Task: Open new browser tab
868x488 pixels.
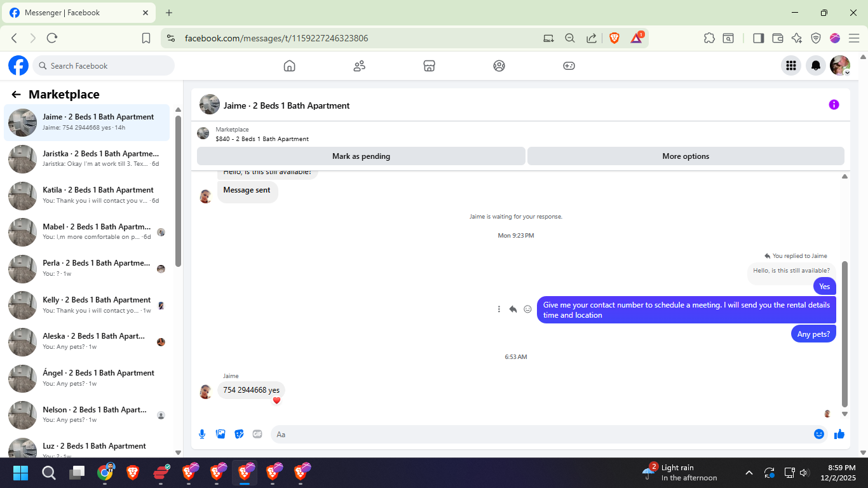Action: coord(169,13)
